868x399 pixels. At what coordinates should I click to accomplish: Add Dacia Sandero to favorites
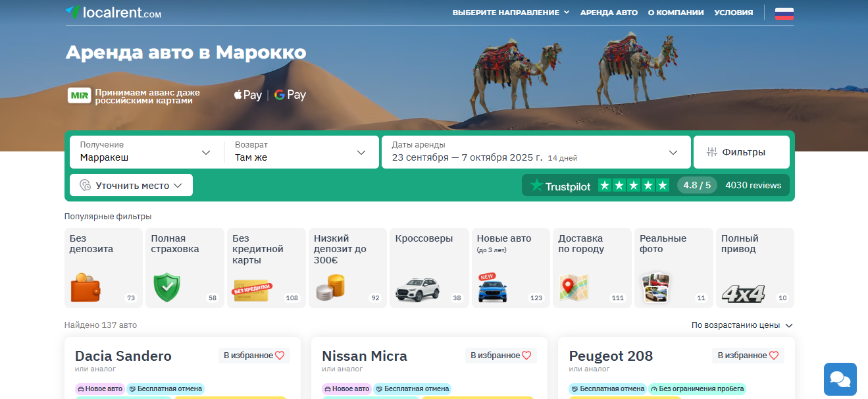[x=254, y=356]
